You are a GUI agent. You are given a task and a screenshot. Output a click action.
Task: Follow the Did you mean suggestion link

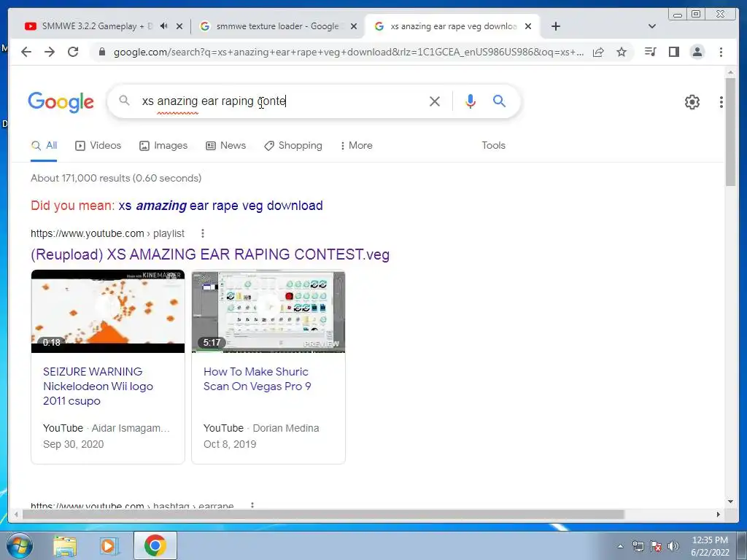tap(220, 206)
